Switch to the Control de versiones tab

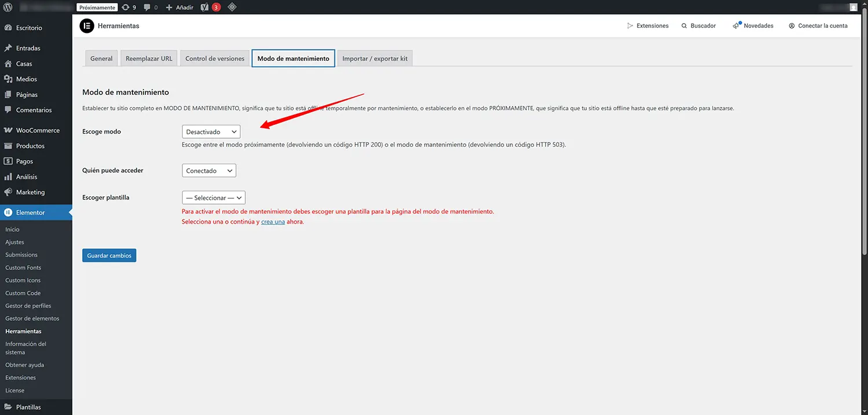point(215,58)
